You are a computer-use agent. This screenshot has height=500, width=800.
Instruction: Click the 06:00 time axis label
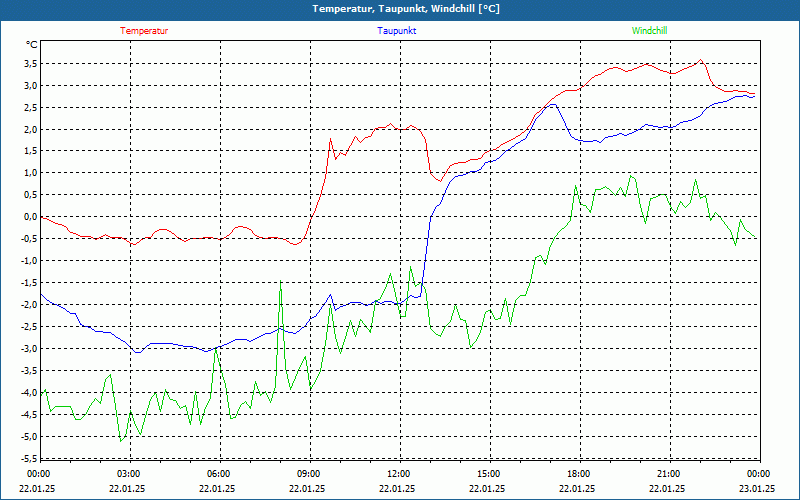pos(220,474)
